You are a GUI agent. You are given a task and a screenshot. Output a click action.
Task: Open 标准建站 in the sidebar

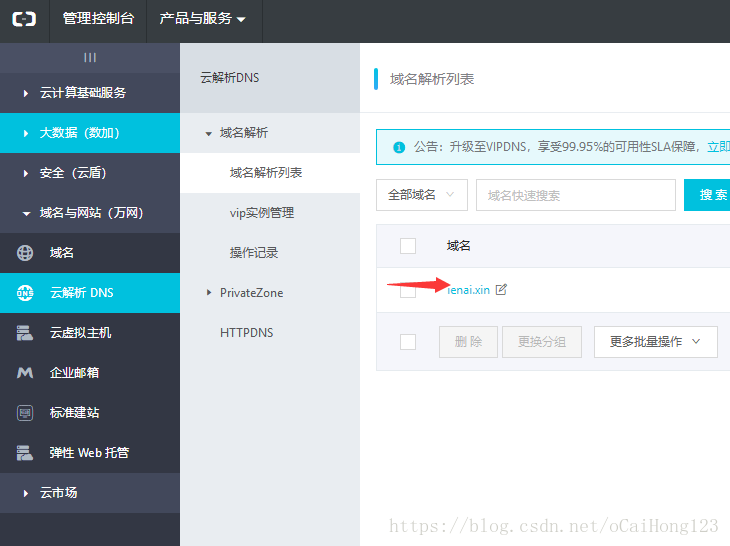(x=90, y=413)
